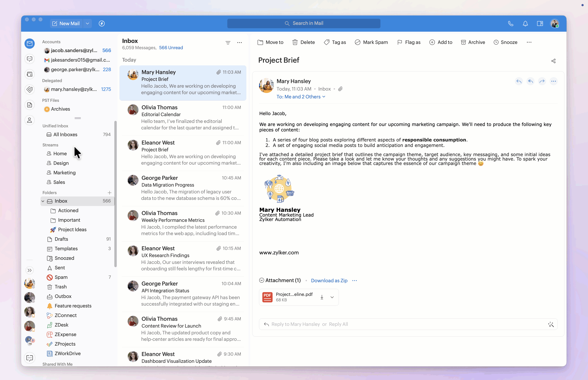Screen dimensions: 588x380
Task: Click the share icon beside Project Brief
Action: 553,61
